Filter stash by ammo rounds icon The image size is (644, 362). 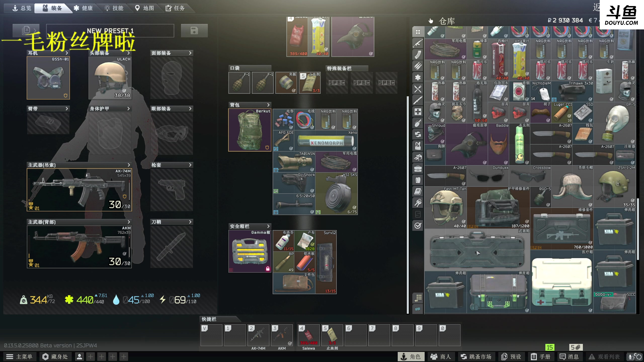pos(418,66)
